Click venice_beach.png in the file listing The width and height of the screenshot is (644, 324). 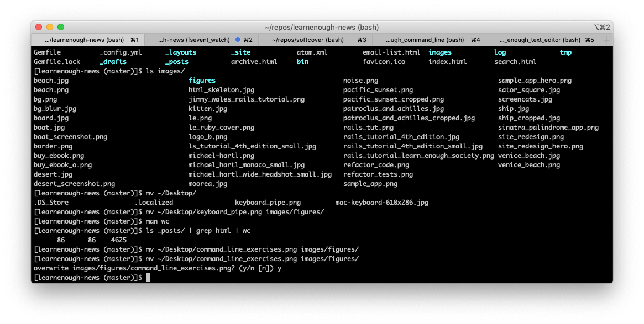coord(529,156)
